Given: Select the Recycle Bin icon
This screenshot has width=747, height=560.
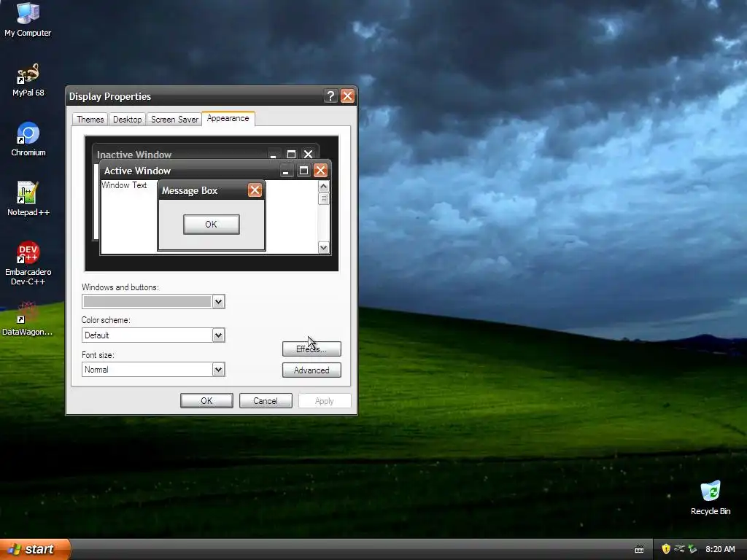Looking at the screenshot, I should click(x=711, y=497).
